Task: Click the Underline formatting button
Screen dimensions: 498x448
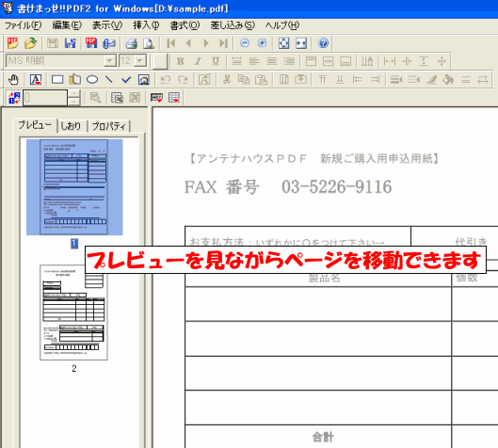Action: click(216, 61)
